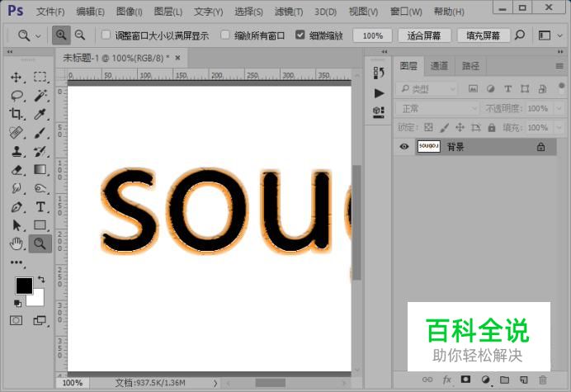Image resolution: width=571 pixels, height=392 pixels.
Task: Select the Rectangle shape tool
Action: pyautogui.click(x=40, y=225)
